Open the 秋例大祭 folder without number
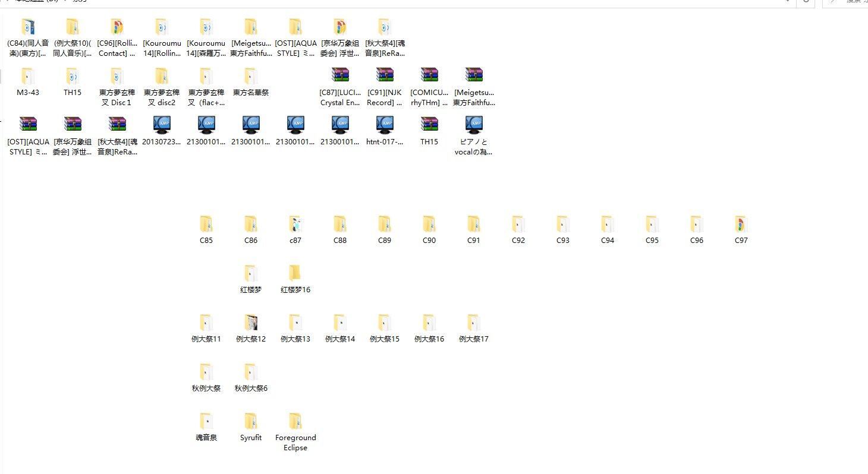Viewport: 868px width, 474px height. [x=206, y=378]
